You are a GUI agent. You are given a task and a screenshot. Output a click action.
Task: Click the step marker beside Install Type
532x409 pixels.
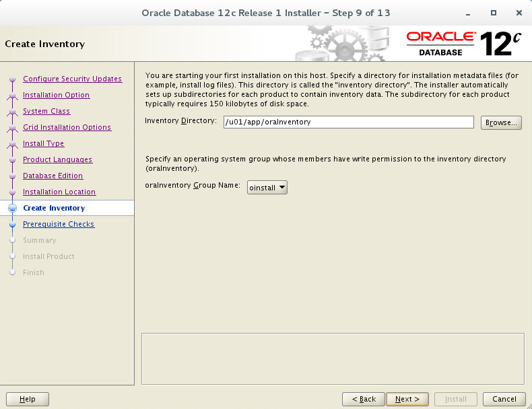pos(13,144)
